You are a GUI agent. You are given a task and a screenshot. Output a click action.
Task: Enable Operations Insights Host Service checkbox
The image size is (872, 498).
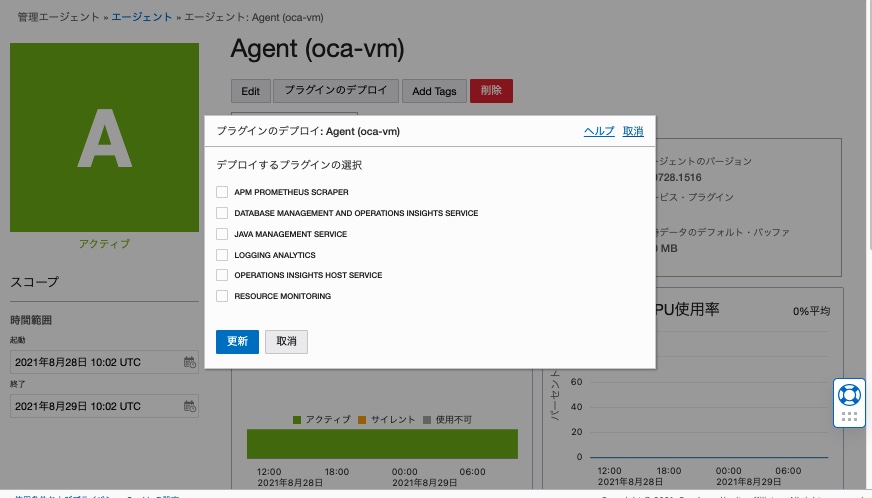[222, 275]
